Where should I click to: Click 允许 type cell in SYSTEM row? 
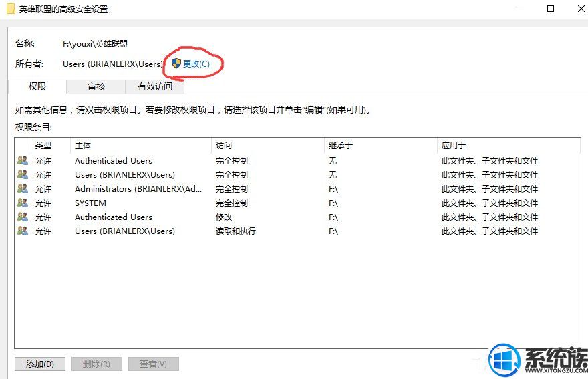(43, 203)
